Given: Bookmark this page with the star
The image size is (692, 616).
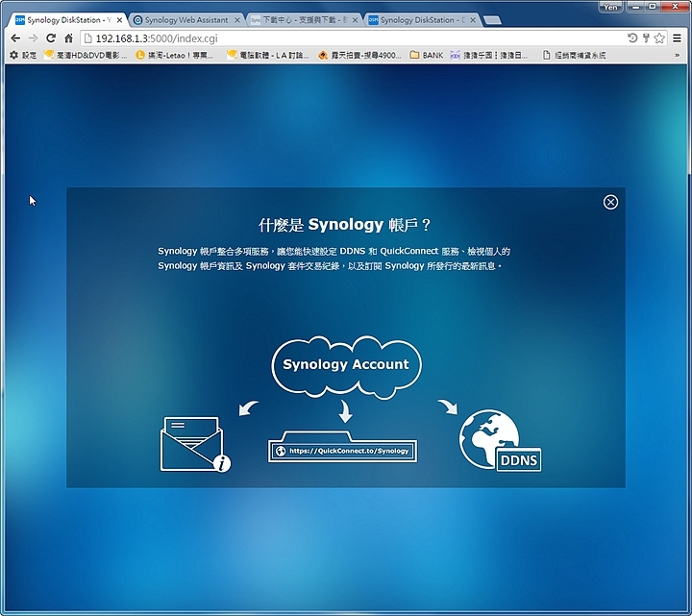Looking at the screenshot, I should coord(659,38).
